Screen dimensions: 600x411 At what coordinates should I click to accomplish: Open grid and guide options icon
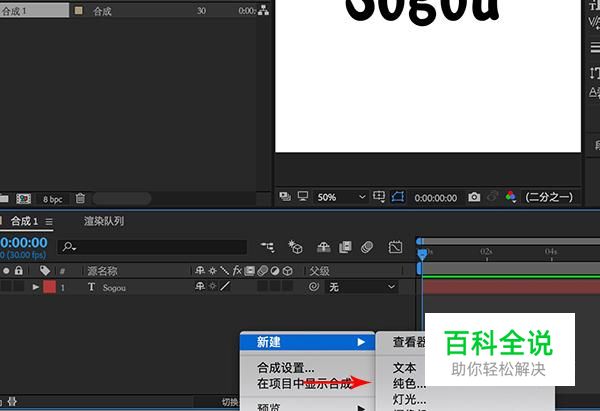379,197
